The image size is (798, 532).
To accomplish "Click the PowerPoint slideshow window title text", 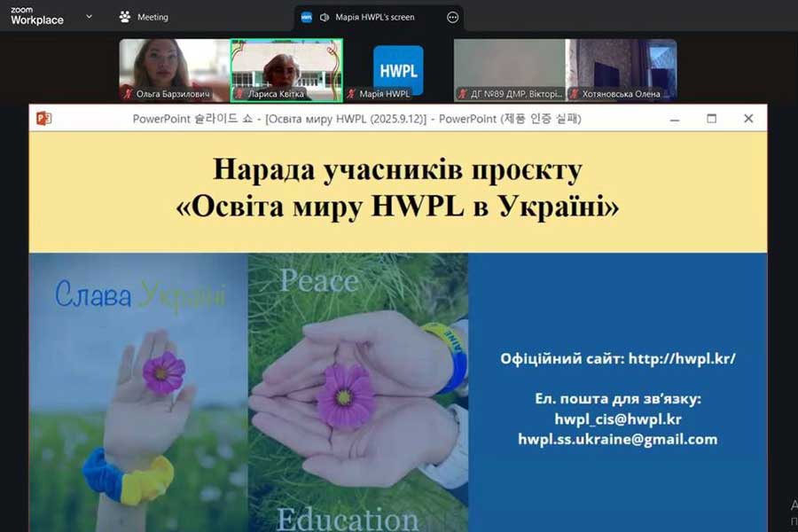I will 356,119.
